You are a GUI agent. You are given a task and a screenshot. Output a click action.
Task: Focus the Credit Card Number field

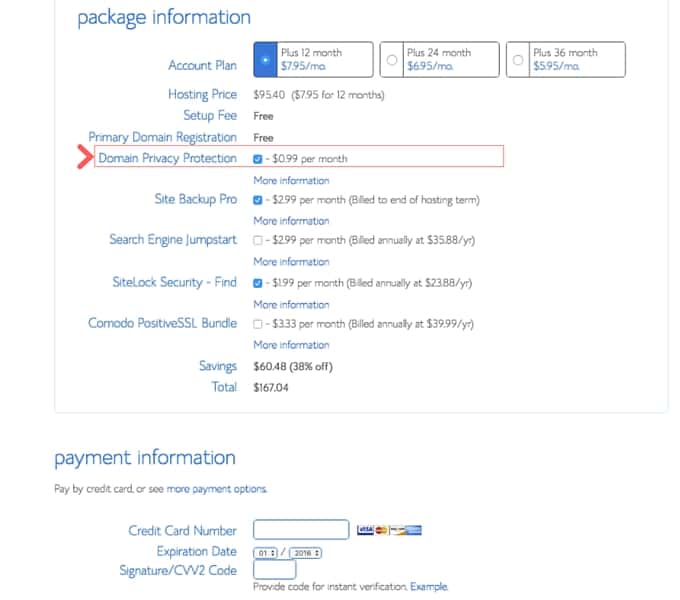pos(301,529)
